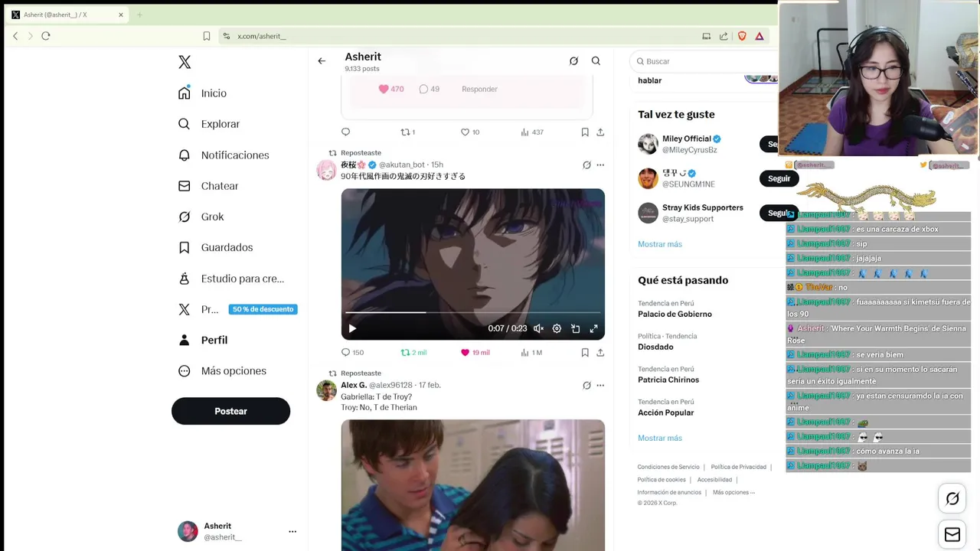Open floating messages envelope button
This screenshot has width=980, height=551.
(952, 535)
